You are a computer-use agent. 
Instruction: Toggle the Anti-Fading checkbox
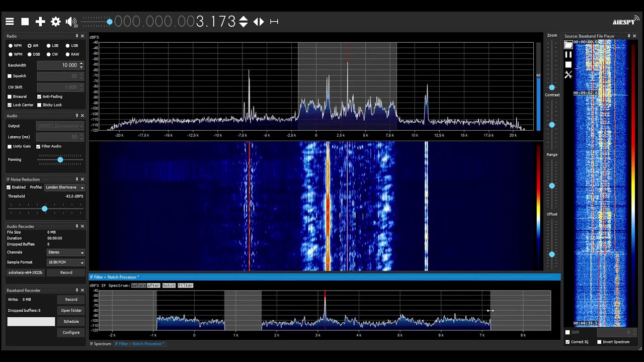coord(39,97)
